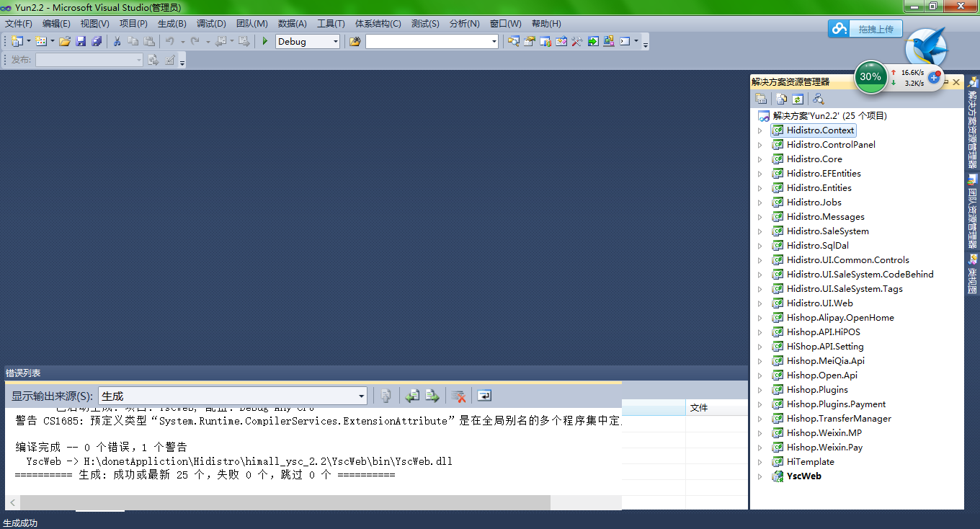Toggle Show All Files in Solution Explorer

point(781,99)
